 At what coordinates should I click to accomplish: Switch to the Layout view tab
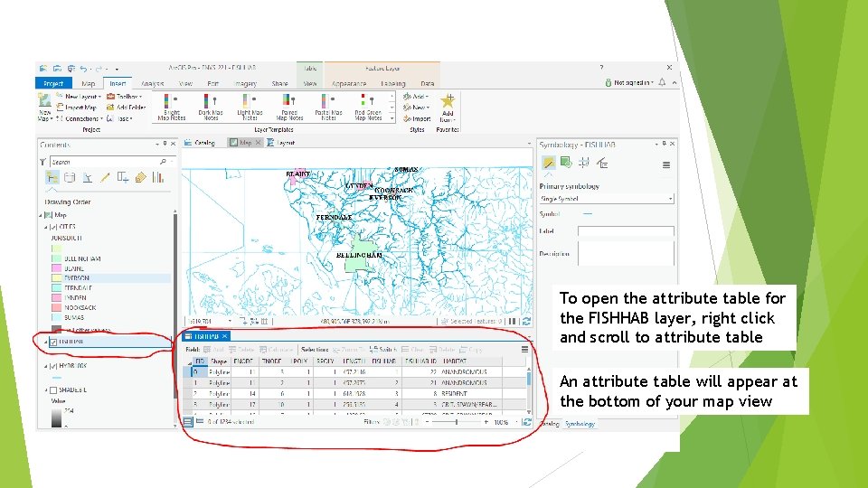pos(281,143)
